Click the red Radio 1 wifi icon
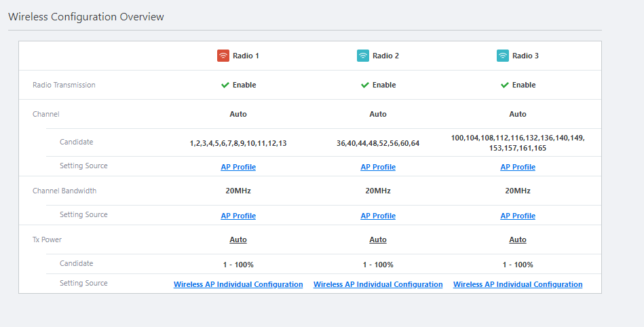The image size is (644, 327). point(223,56)
